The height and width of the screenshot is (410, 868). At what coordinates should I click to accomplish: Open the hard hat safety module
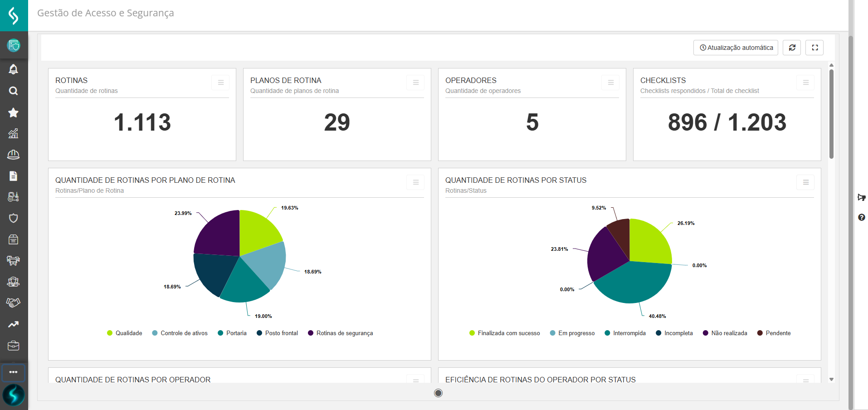[14, 155]
